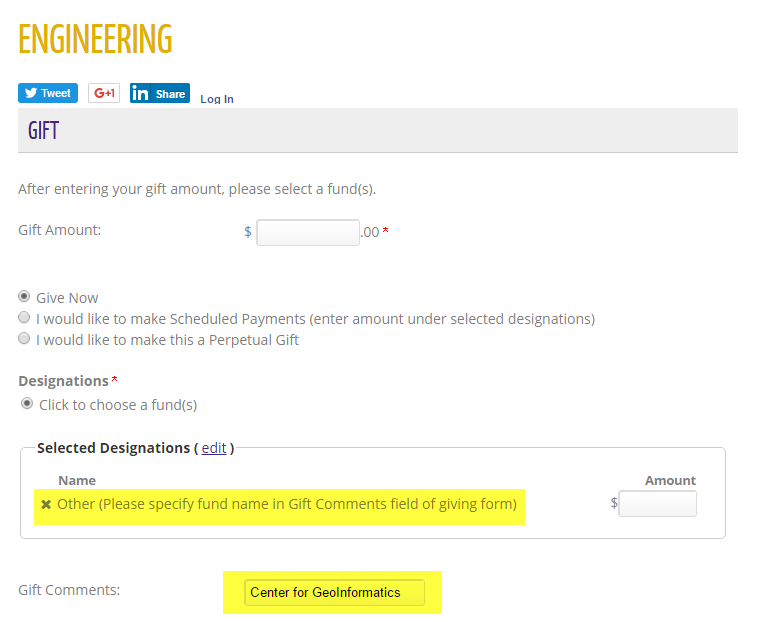Click the Twitter bird logo in Tweet button

click(31, 93)
